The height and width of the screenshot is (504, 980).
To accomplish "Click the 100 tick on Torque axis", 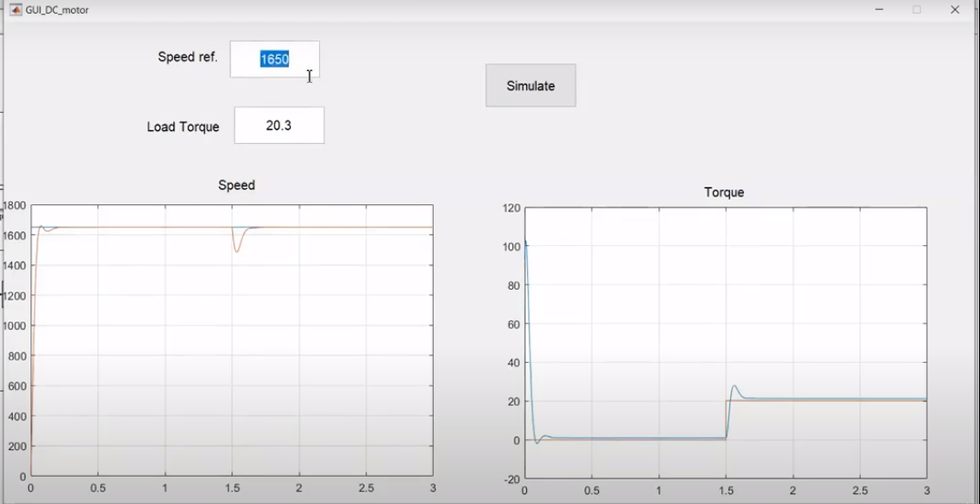I will [x=511, y=247].
